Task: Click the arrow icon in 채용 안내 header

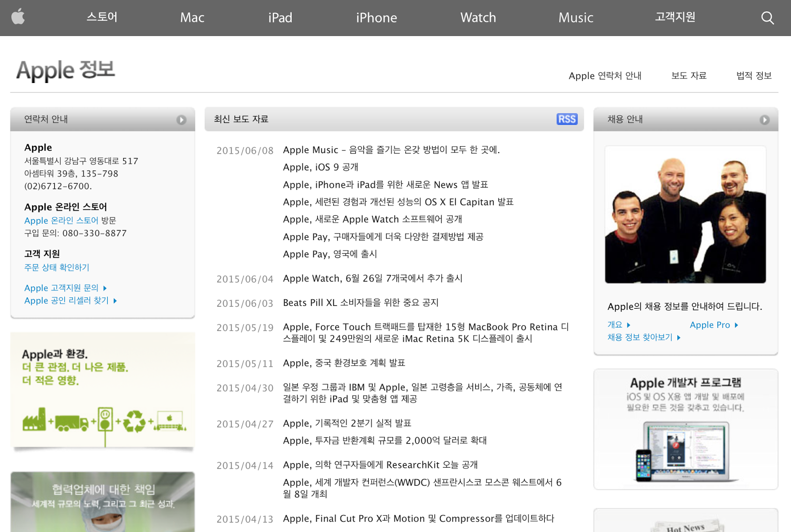Action: [764, 120]
